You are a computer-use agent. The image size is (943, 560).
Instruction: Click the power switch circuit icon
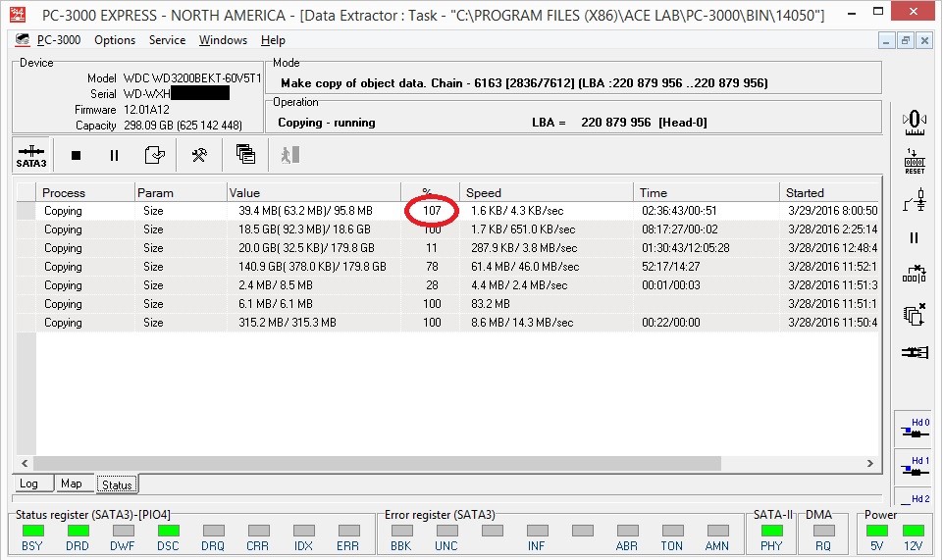pos(915,200)
